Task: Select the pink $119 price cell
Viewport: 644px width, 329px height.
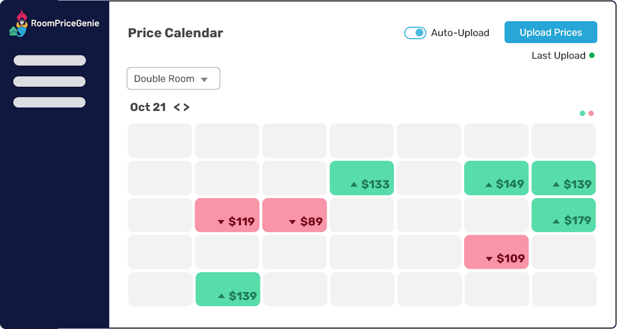Action: click(227, 215)
